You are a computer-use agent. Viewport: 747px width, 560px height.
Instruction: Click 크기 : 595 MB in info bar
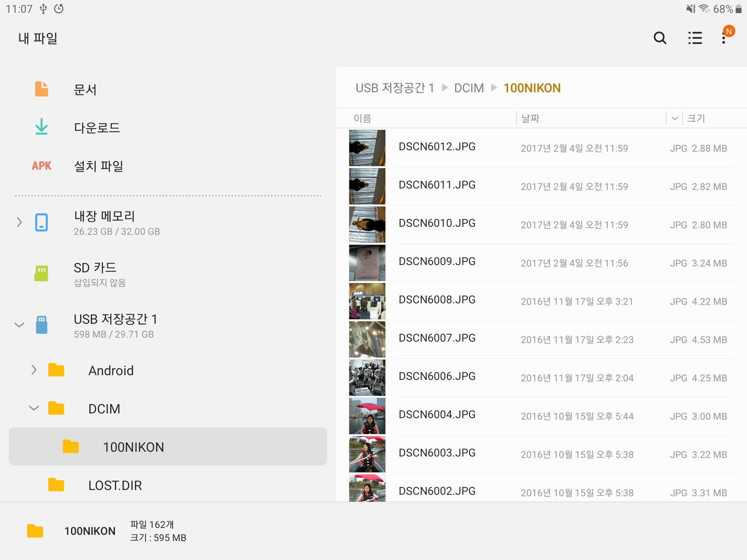(158, 538)
